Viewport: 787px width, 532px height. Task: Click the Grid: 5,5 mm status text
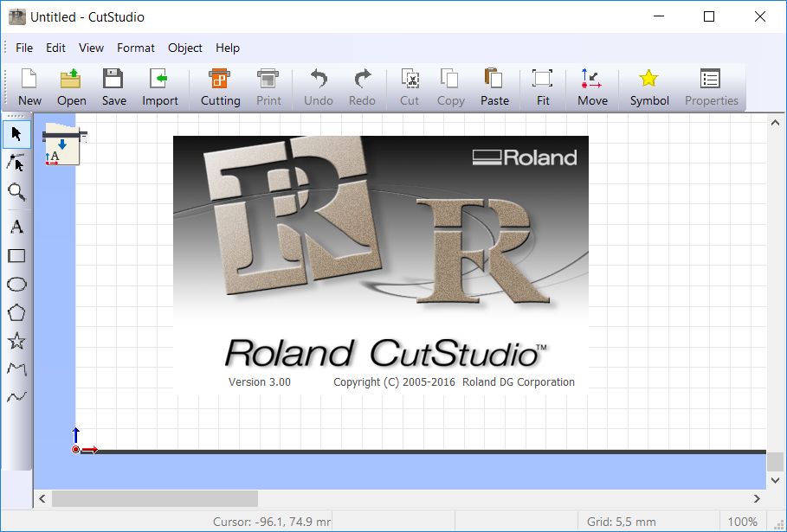coord(622,522)
